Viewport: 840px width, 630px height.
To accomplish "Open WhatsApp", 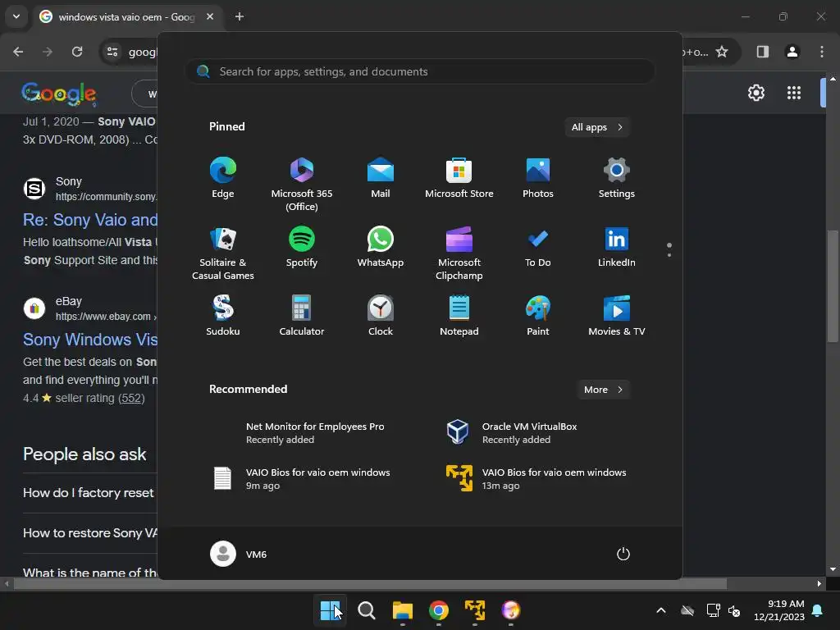I will [381, 247].
